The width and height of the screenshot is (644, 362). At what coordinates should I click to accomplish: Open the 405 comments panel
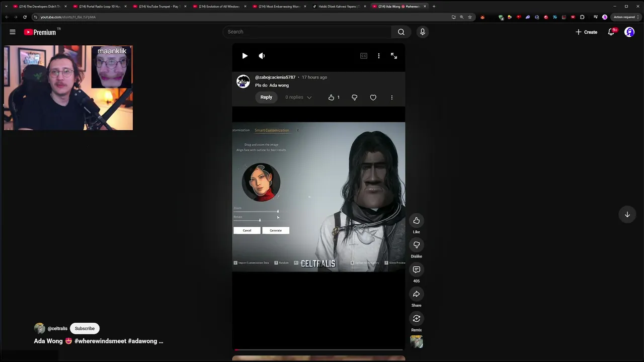tap(417, 270)
